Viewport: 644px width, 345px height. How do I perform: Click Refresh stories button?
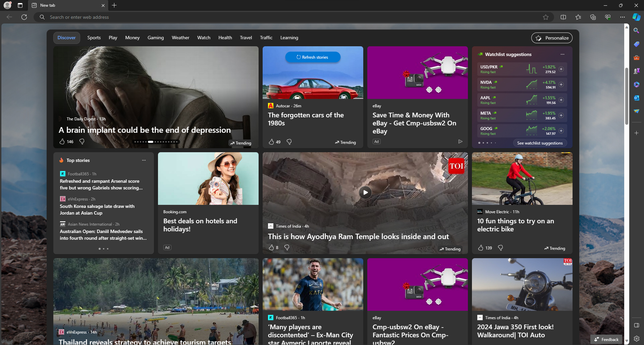[313, 57]
